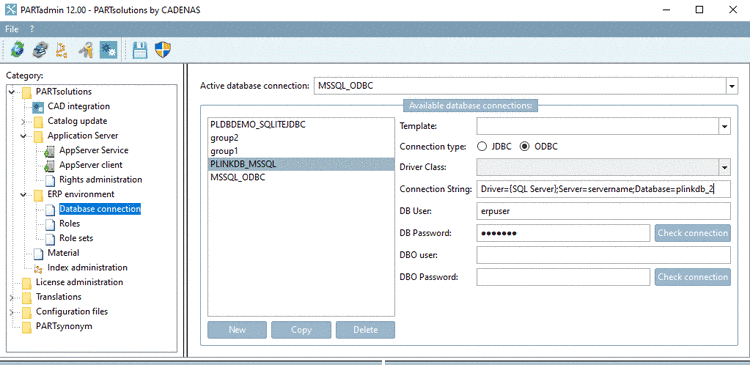Select the Index administration tree item label
The image size is (750, 365).
[88, 267]
